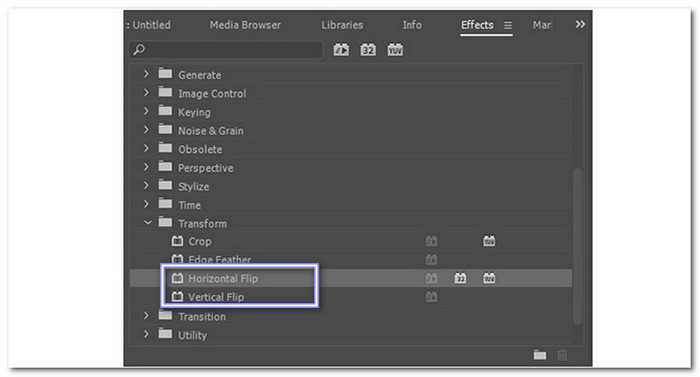This screenshot has width=700, height=377.
Task: Collapse the Transform folder
Action: [147, 222]
